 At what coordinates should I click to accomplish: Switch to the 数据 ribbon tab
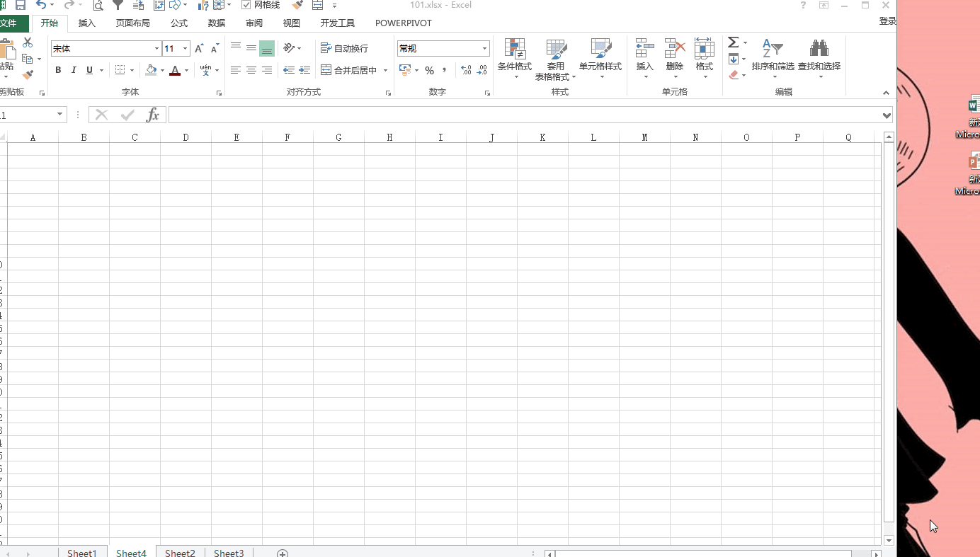(217, 23)
